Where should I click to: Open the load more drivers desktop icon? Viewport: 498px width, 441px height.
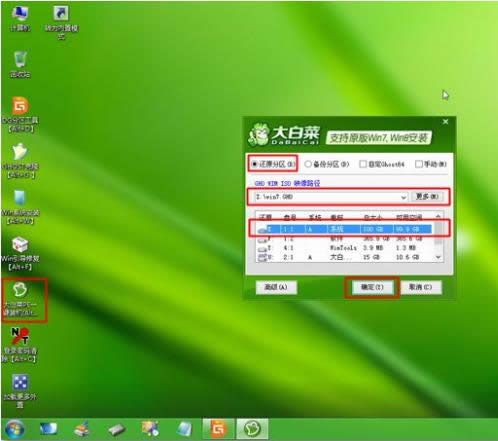point(20,391)
